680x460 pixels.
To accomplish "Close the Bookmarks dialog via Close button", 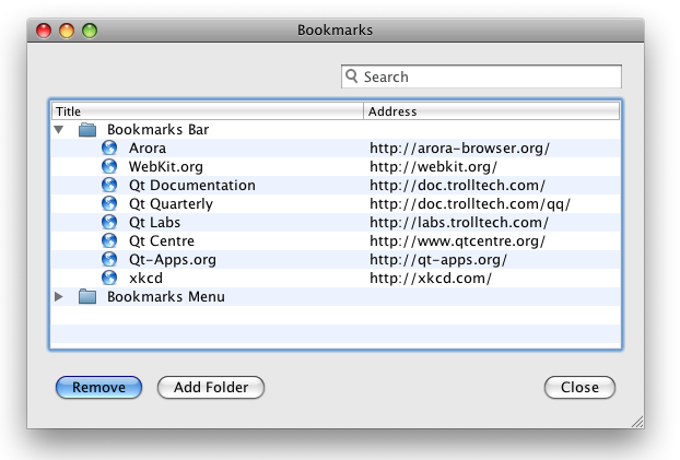I will point(579,387).
